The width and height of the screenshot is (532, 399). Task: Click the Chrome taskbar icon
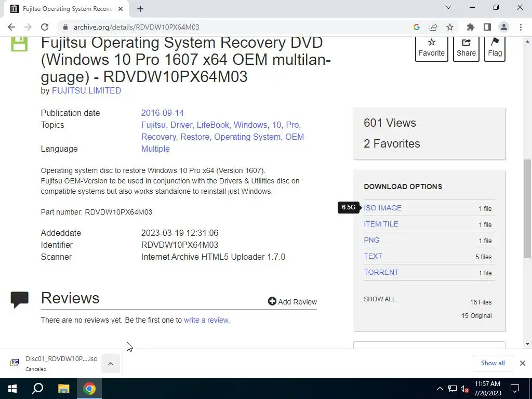(x=89, y=389)
